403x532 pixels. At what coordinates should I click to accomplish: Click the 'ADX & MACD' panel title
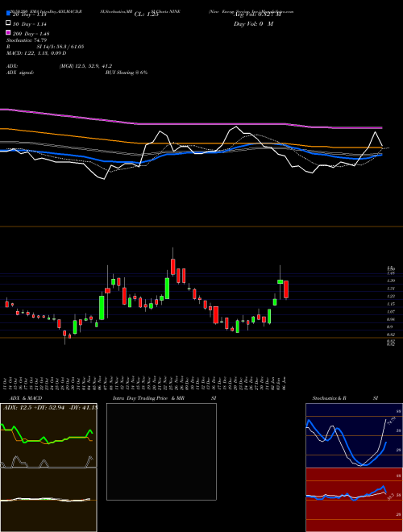click(26, 398)
